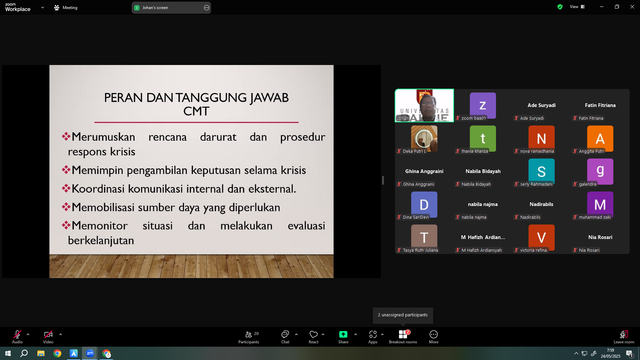
Task: Select Tasya Ruth Juliana participant tile
Action: (424, 238)
